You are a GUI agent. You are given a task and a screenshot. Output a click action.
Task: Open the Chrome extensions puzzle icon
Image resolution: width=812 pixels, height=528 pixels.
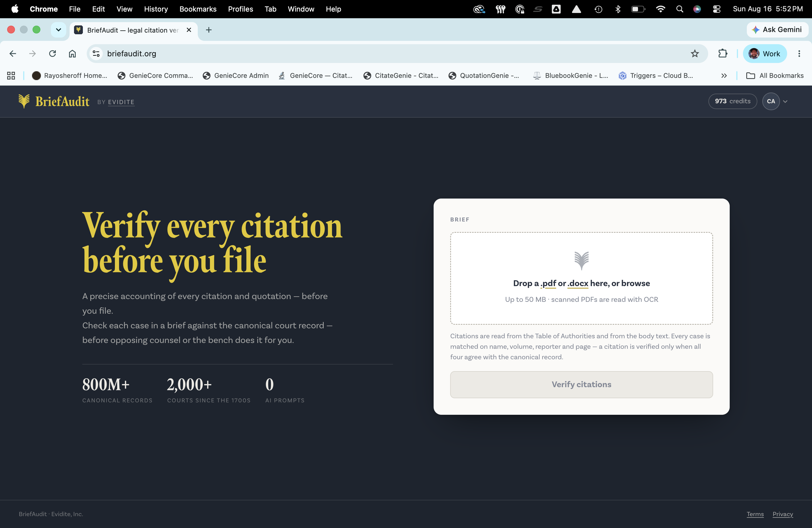(723, 54)
